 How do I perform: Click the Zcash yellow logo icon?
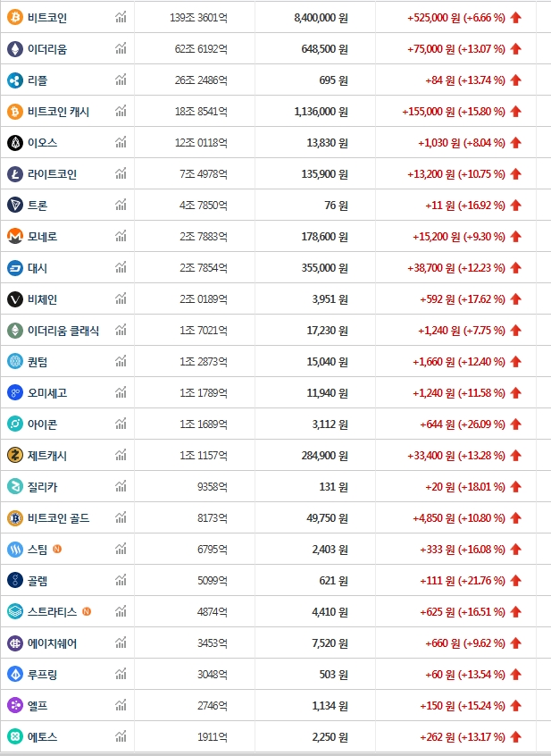pyautogui.click(x=14, y=456)
